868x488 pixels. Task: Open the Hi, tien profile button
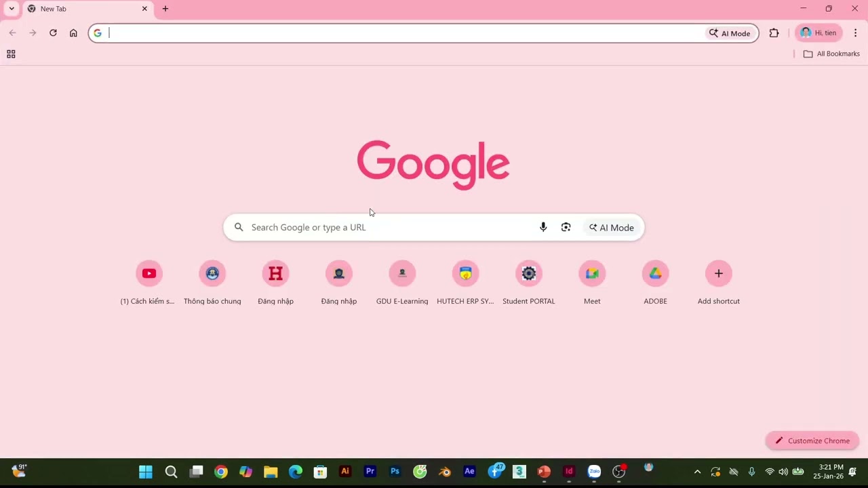click(x=818, y=33)
